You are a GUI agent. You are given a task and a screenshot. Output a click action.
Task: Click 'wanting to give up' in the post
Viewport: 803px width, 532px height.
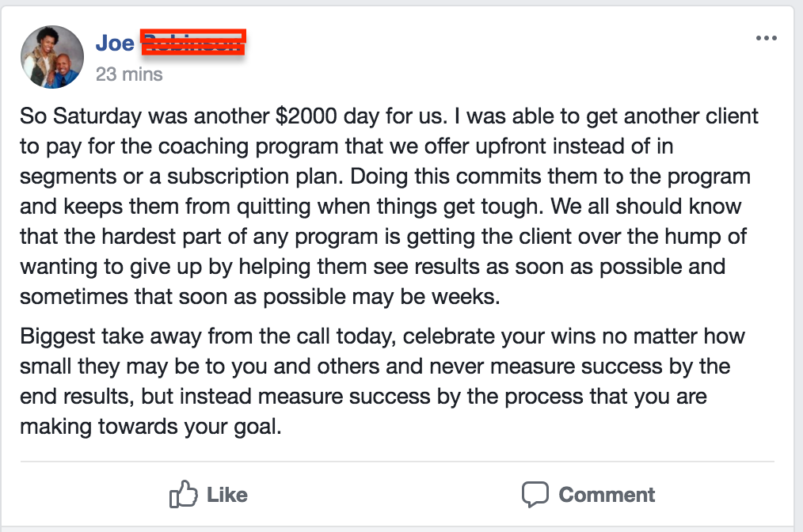point(111,265)
